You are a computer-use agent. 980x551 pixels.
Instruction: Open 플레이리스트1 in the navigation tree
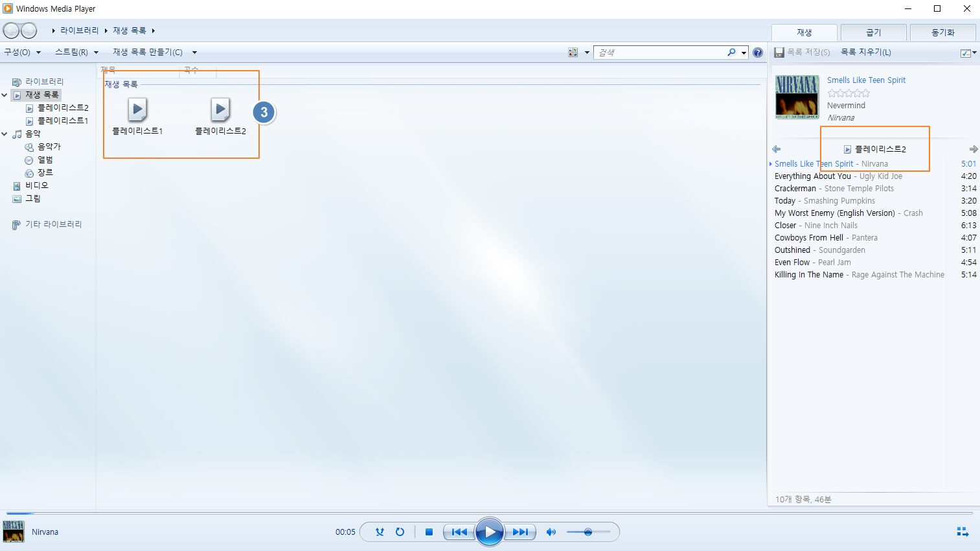point(63,121)
